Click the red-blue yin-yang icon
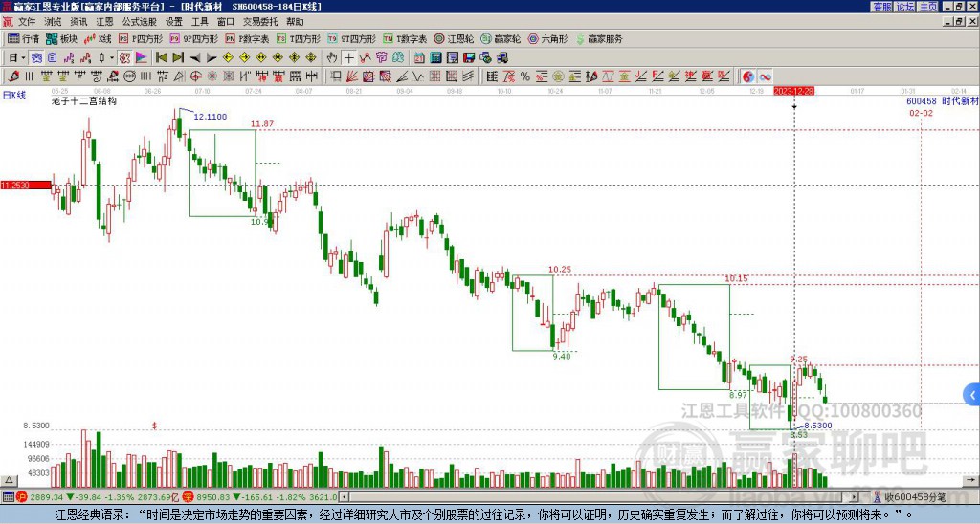980x524 pixels. point(748,76)
